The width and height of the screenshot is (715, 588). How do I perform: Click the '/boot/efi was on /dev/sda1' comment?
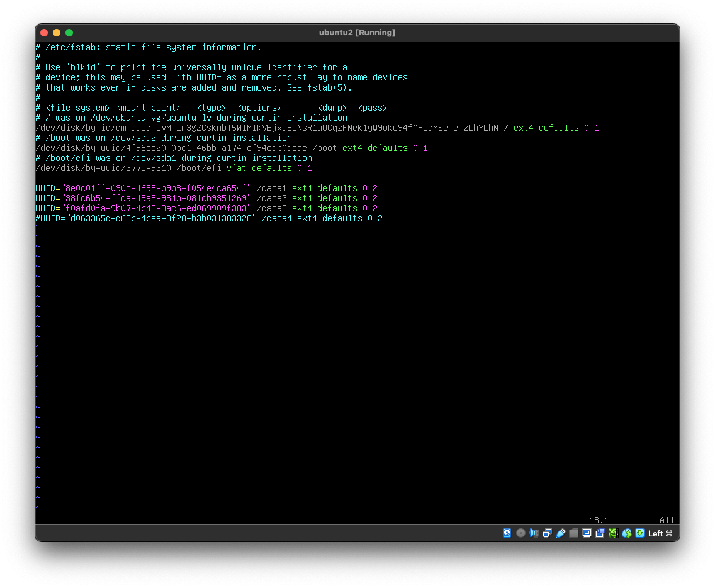pyautogui.click(x=174, y=158)
